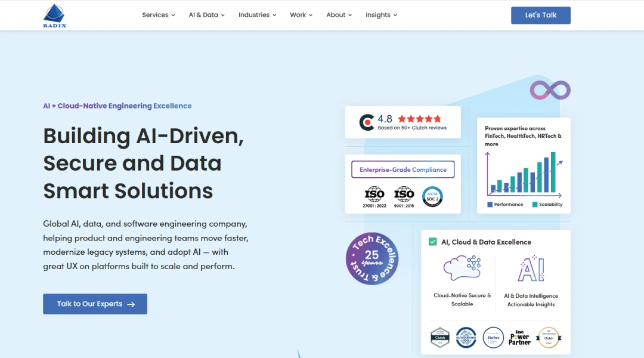Image resolution: width=644 pixels, height=358 pixels.
Task: Click the AICPA SOC 2 badge
Action: [x=432, y=196]
